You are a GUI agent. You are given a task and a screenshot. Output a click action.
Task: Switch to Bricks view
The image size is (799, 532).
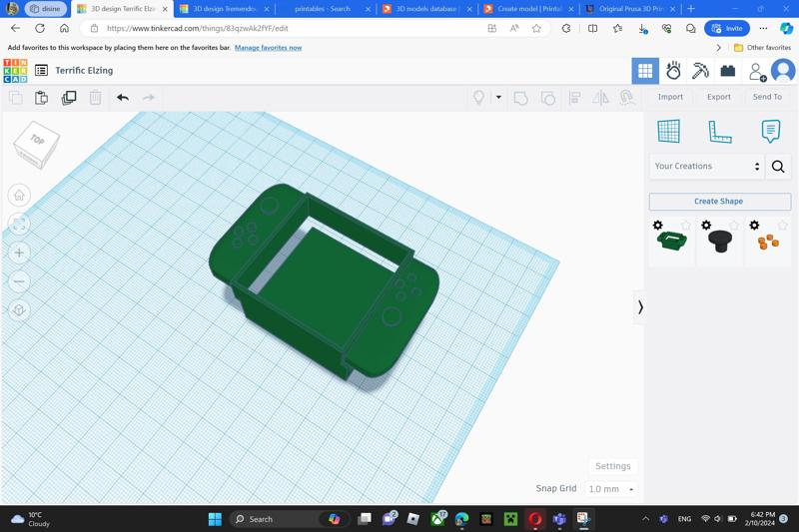[727, 71]
